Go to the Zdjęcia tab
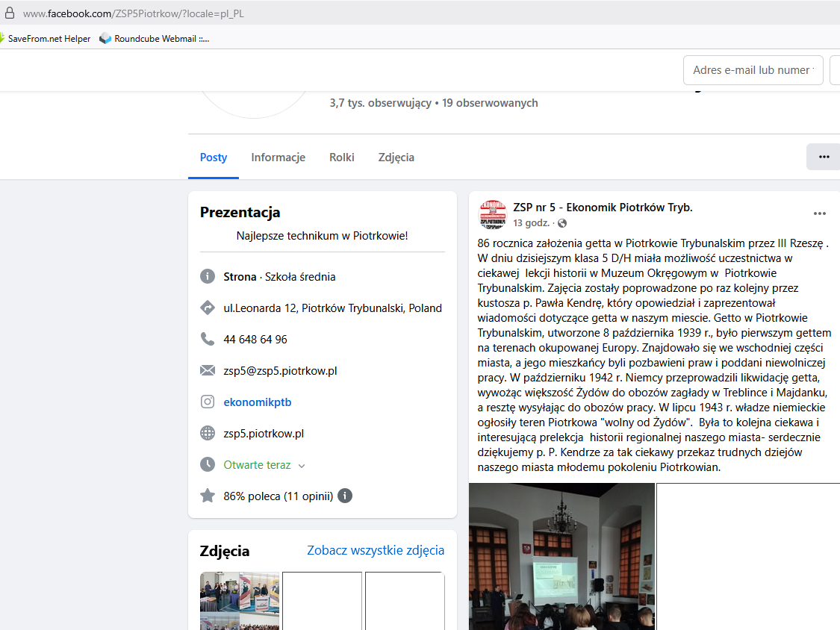This screenshot has height=630, width=840. coord(396,157)
